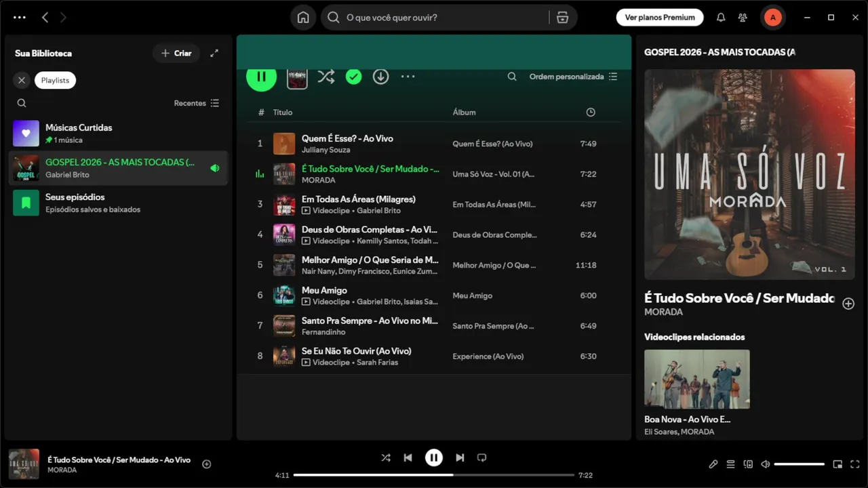The image size is (868, 488).
Task: Sort by 'Título' column header
Action: 283,112
